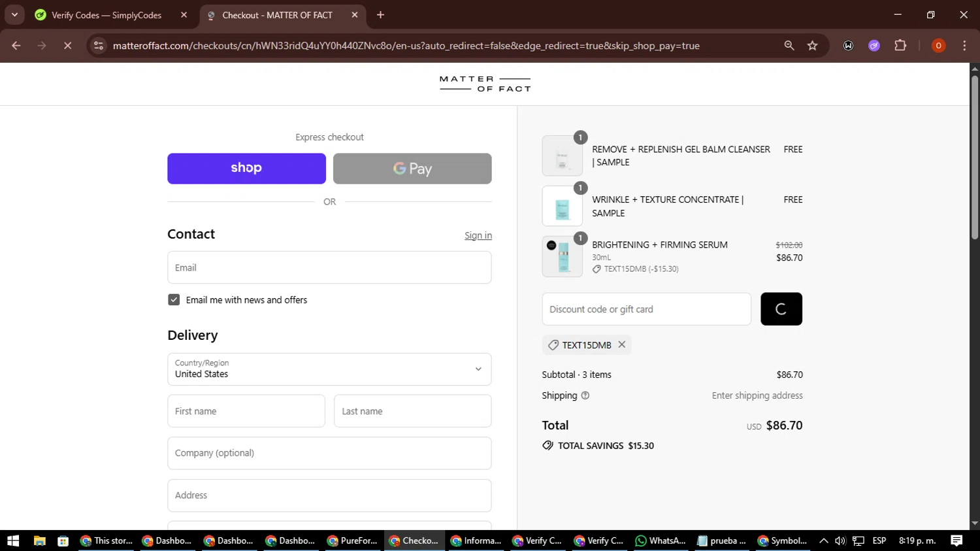Click the shipping help question mark icon
The image size is (980, 551).
(585, 395)
